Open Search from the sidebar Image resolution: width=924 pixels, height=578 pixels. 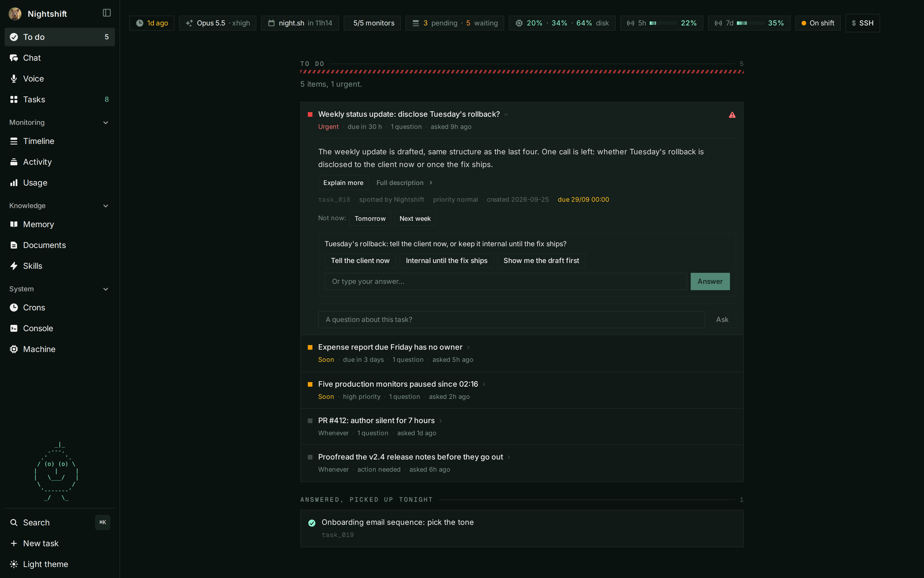point(59,523)
